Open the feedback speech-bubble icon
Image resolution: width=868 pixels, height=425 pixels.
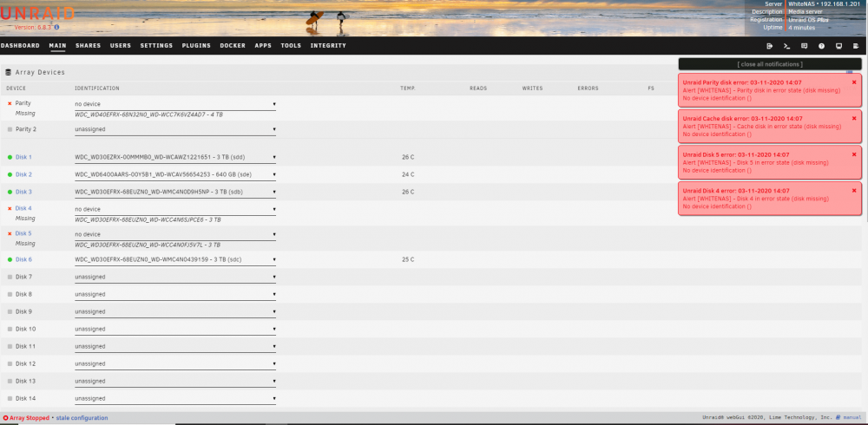coord(805,46)
